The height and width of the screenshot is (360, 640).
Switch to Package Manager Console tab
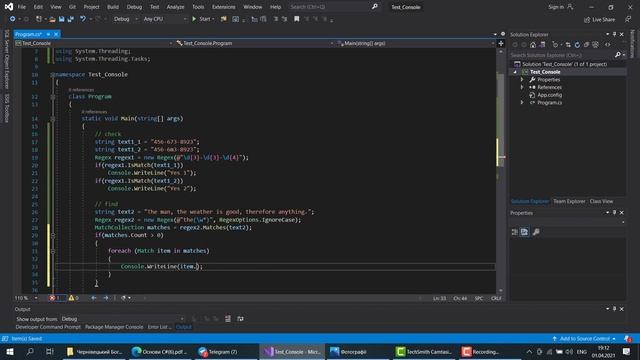114,327
